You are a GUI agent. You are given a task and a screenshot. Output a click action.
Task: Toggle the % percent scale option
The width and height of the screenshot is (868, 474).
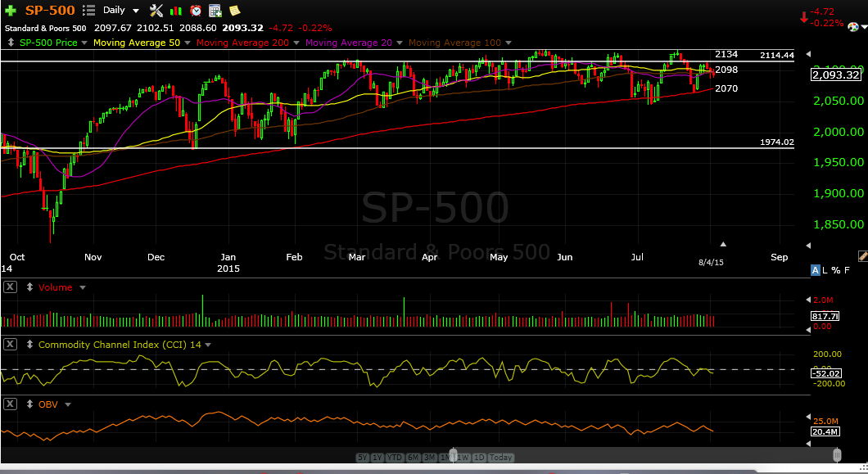(x=835, y=270)
